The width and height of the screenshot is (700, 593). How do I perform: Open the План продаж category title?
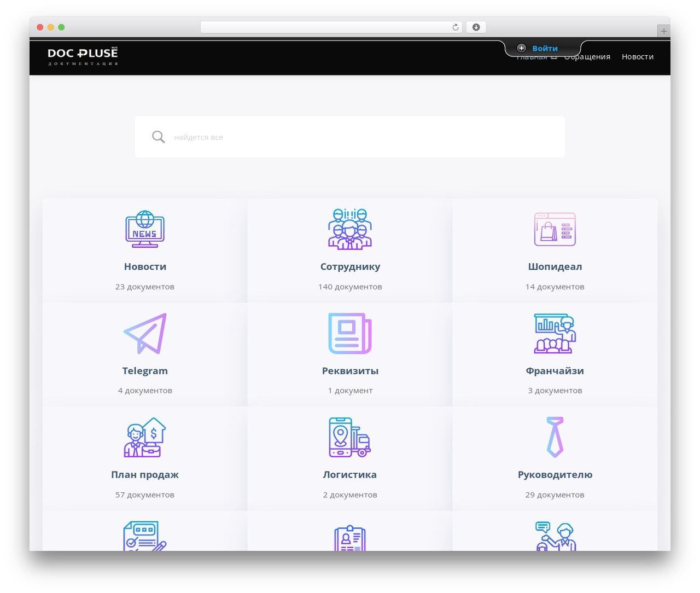(145, 475)
